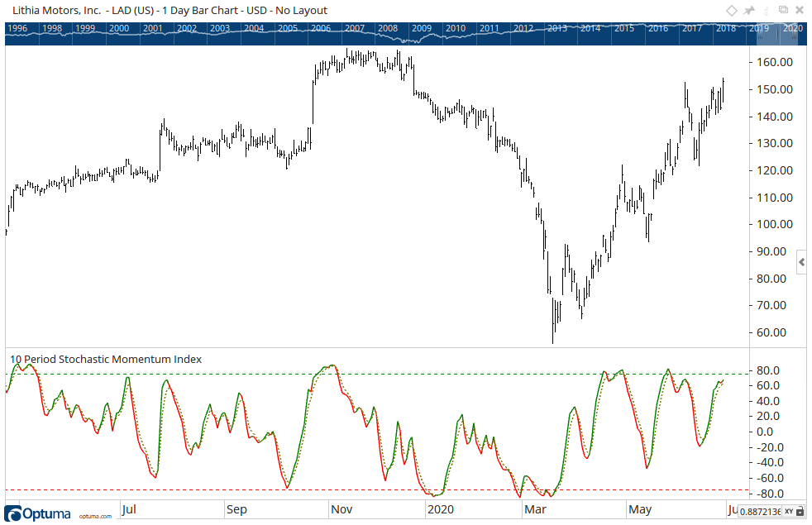Click the -80.0 indicator scale label
The height and width of the screenshot is (525, 812).
[769, 493]
